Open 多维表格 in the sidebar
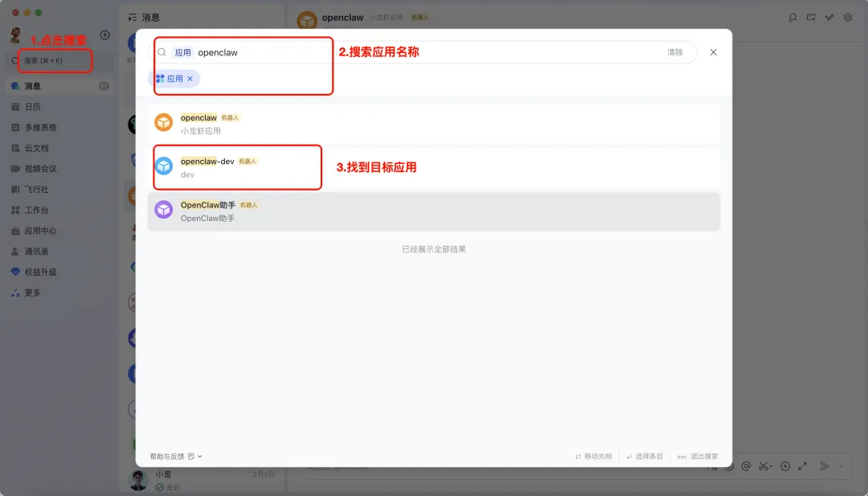Viewport: 868px width, 496px height. 59,127
